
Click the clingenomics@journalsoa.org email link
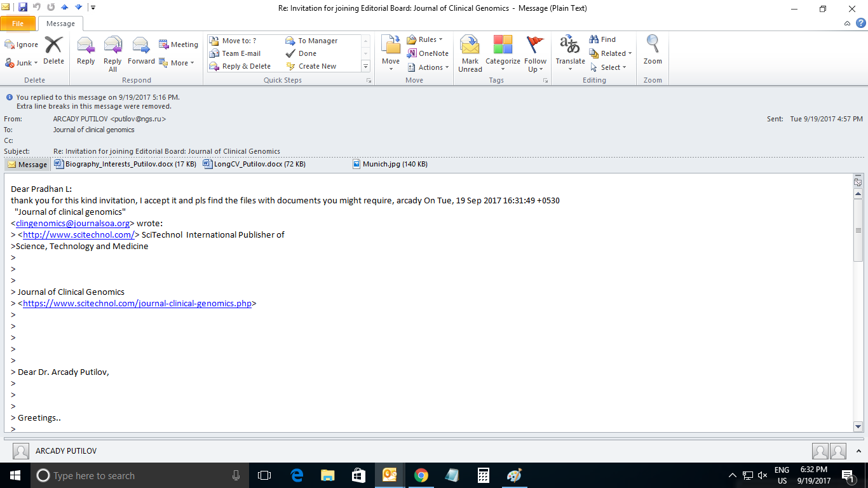point(72,223)
